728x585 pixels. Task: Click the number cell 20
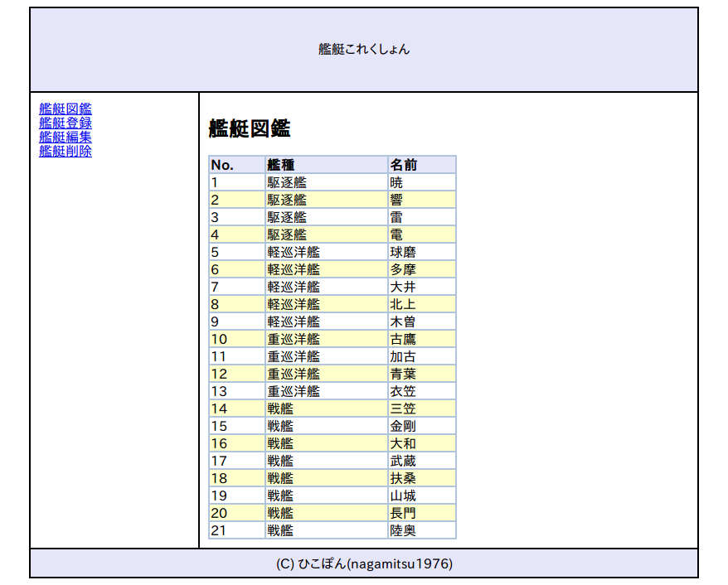click(x=237, y=513)
